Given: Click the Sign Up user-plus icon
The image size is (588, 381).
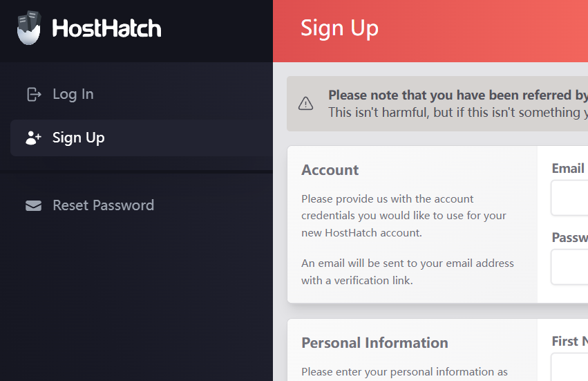Looking at the screenshot, I should (x=33, y=138).
